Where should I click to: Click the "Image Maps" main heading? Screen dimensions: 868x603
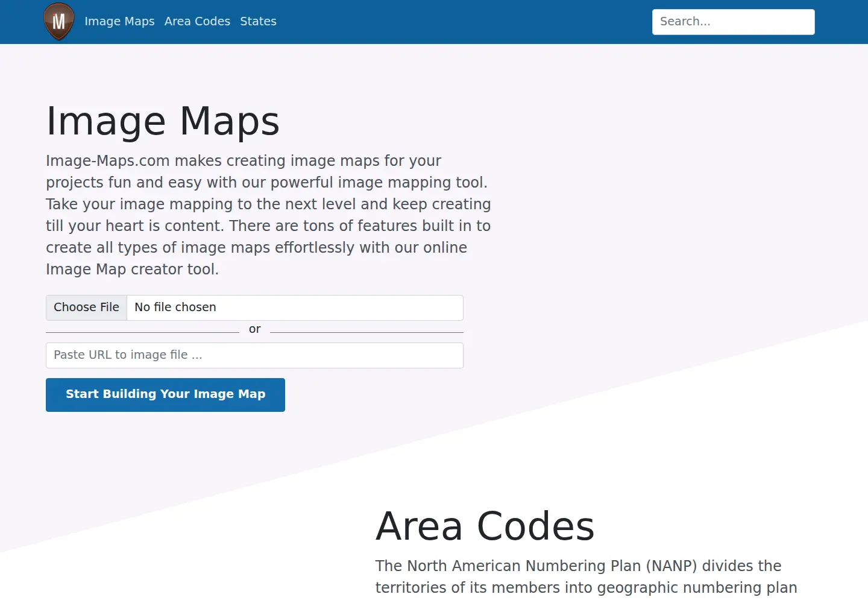point(163,121)
